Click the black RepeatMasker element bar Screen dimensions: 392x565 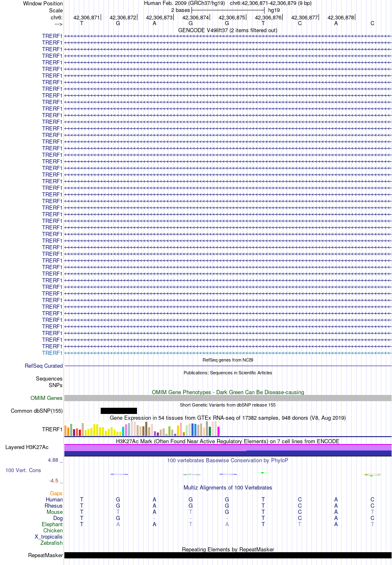pyautogui.click(x=228, y=555)
